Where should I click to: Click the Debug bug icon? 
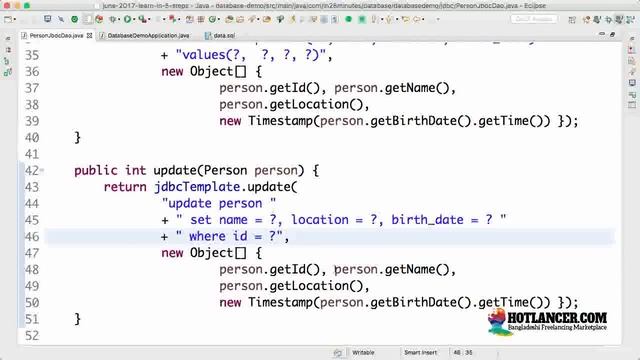tap(113, 19)
